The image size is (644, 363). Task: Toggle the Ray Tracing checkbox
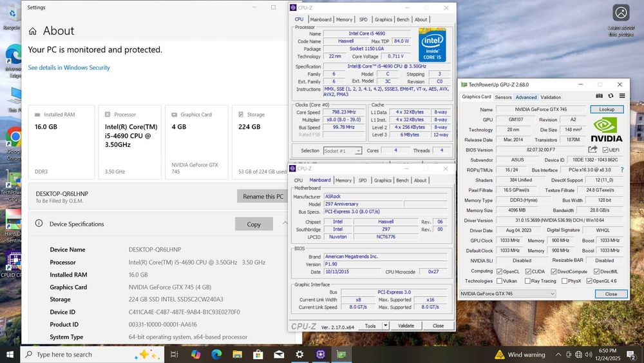coord(527,281)
